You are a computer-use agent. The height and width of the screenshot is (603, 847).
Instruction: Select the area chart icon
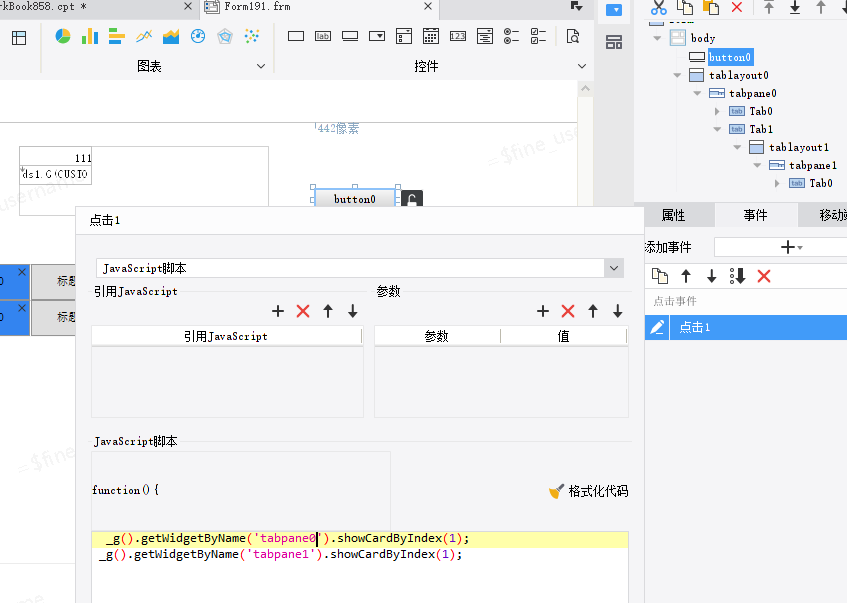(x=171, y=36)
